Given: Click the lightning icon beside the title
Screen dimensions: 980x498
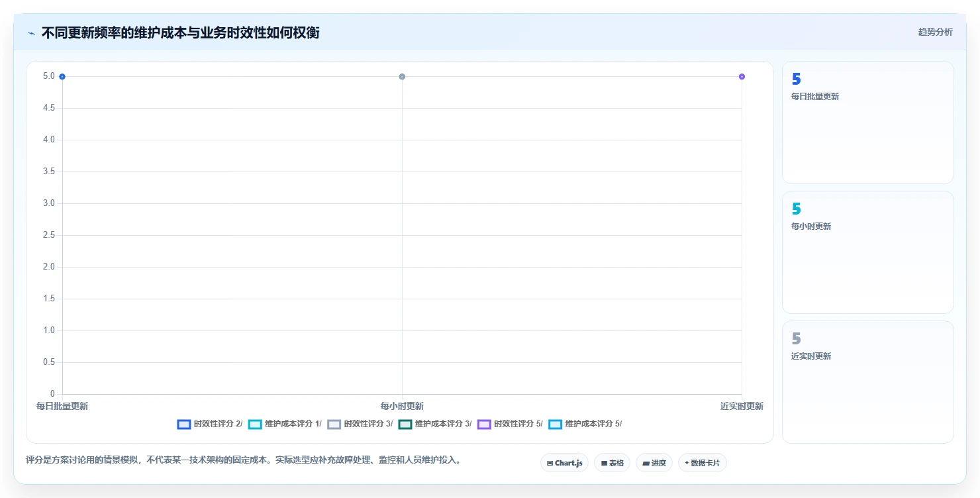Looking at the screenshot, I should (x=32, y=33).
